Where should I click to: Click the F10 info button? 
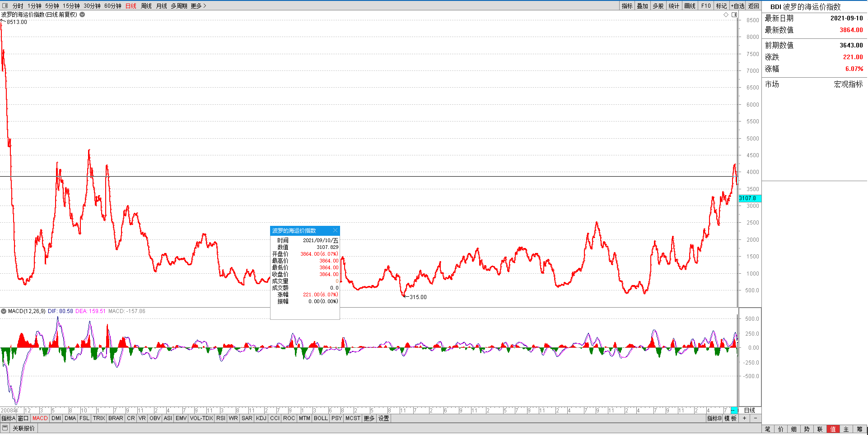[705, 6]
